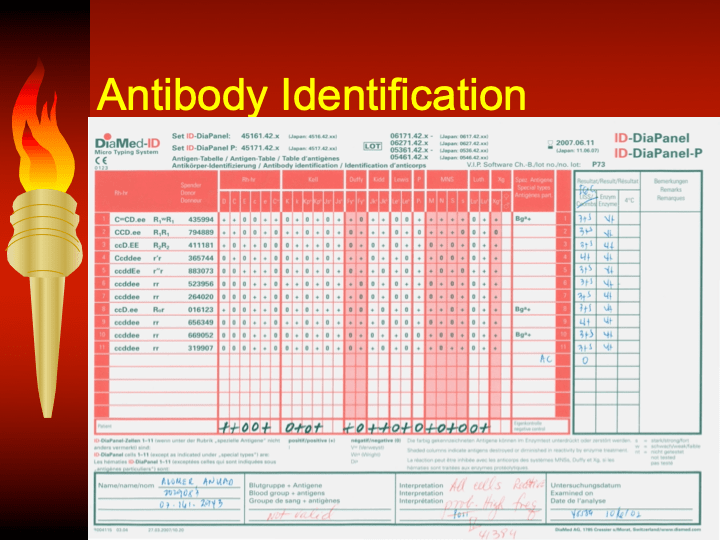This screenshot has width=720, height=540.
Task: Click the ID-DiaPanel-P heading
Action: coord(661,153)
